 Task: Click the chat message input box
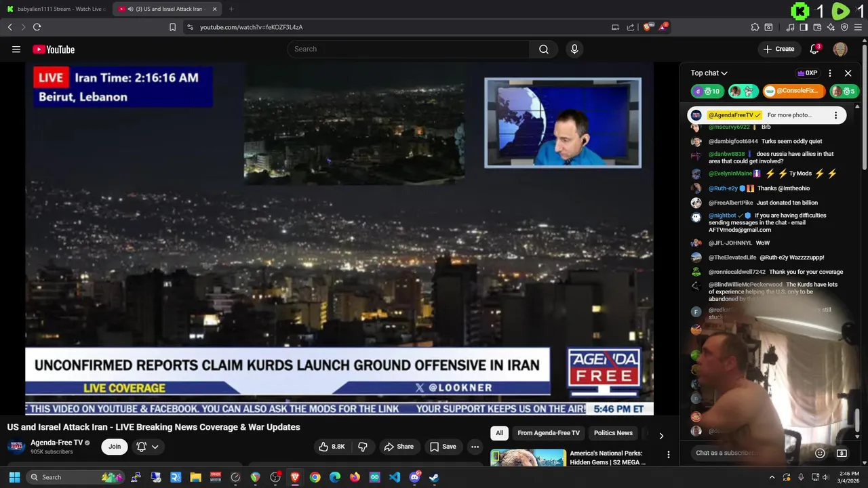click(749, 453)
